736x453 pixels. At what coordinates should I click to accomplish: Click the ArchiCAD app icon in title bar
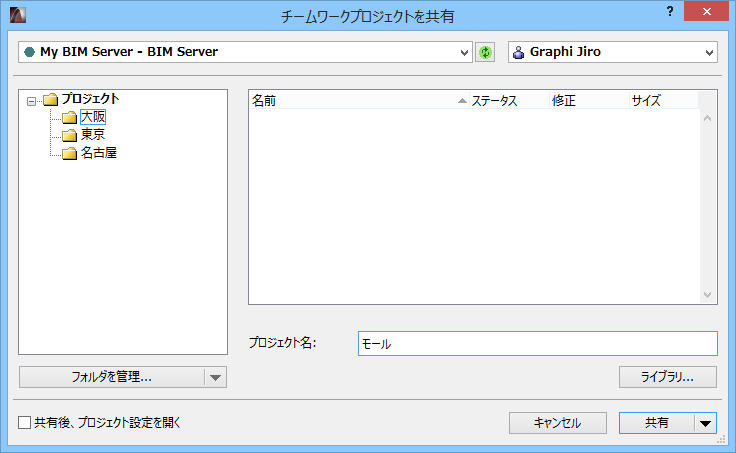(18, 15)
